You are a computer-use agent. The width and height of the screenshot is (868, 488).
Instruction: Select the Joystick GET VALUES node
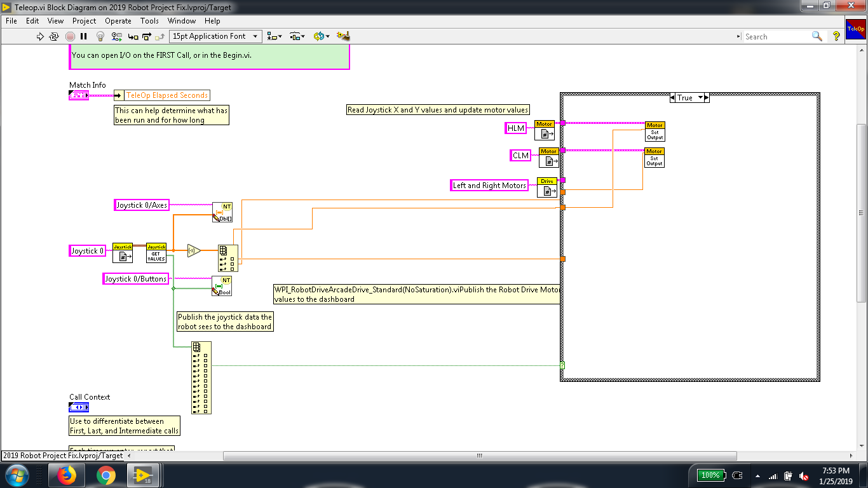pos(156,253)
